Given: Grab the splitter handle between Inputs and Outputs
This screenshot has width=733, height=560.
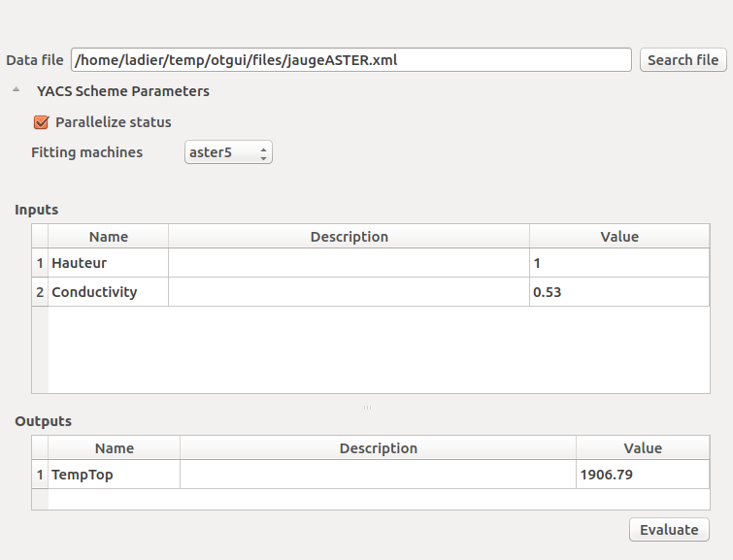Looking at the screenshot, I should [367, 408].
